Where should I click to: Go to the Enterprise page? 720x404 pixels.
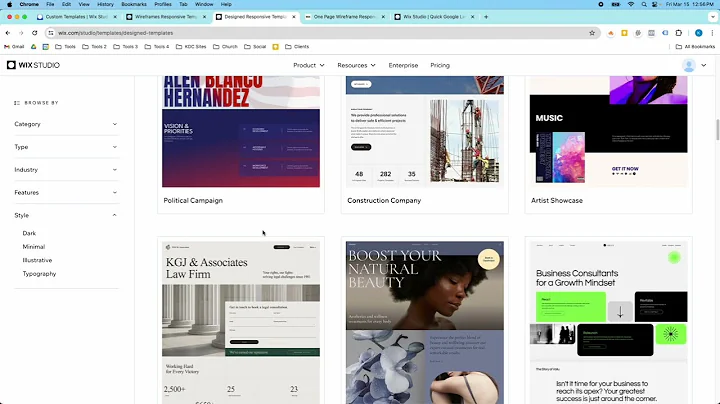pyautogui.click(x=403, y=65)
